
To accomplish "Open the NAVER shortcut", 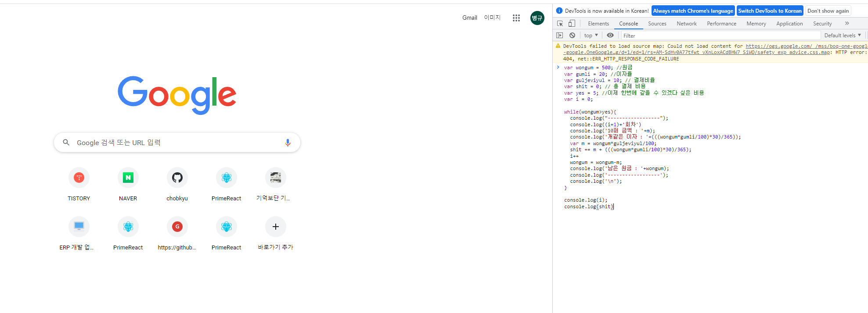I will pos(128,185).
